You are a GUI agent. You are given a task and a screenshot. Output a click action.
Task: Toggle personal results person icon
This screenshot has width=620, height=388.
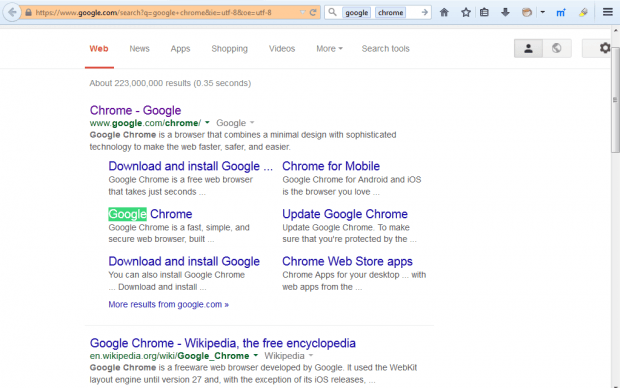[528, 48]
